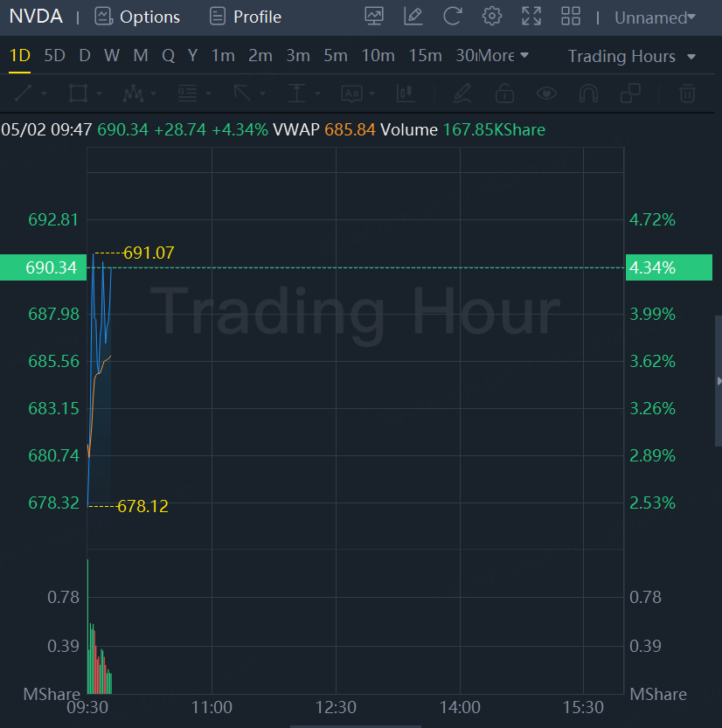Image resolution: width=722 pixels, height=728 pixels.
Task: Select the wave pattern drawing tool
Action: (133, 94)
